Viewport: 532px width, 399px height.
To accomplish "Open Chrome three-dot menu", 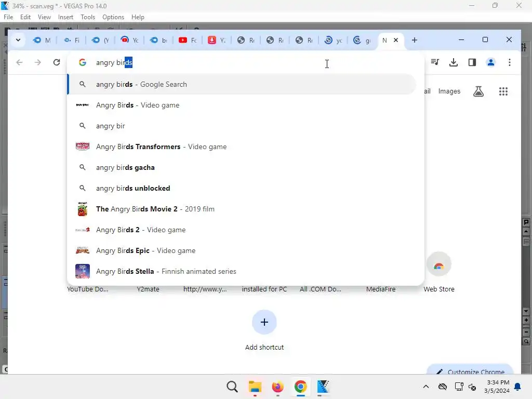I will tap(509, 62).
